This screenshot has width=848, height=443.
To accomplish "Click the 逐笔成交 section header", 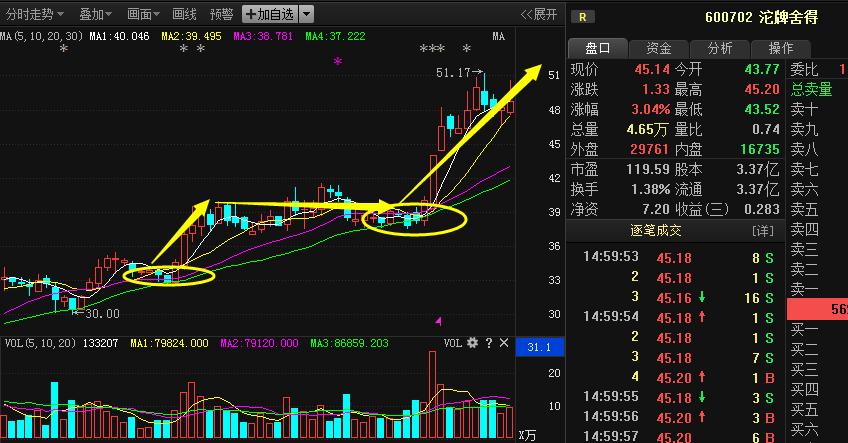I will pyautogui.click(x=655, y=231).
